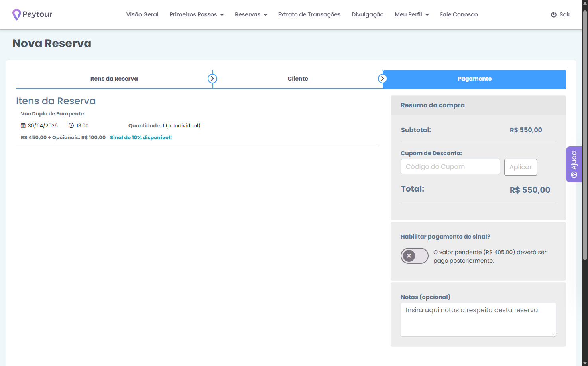
Task: Click the R$ 450,00 + Opcionais price text
Action: pyautogui.click(x=63, y=137)
